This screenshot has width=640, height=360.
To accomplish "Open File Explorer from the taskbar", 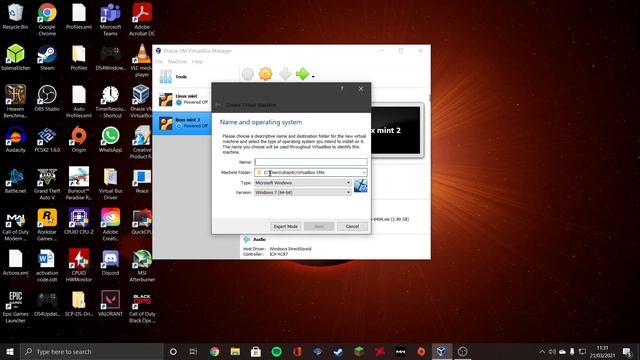I will [235, 352].
